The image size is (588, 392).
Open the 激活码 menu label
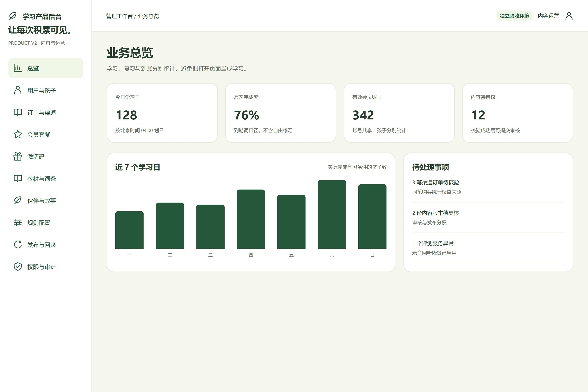[x=36, y=157]
